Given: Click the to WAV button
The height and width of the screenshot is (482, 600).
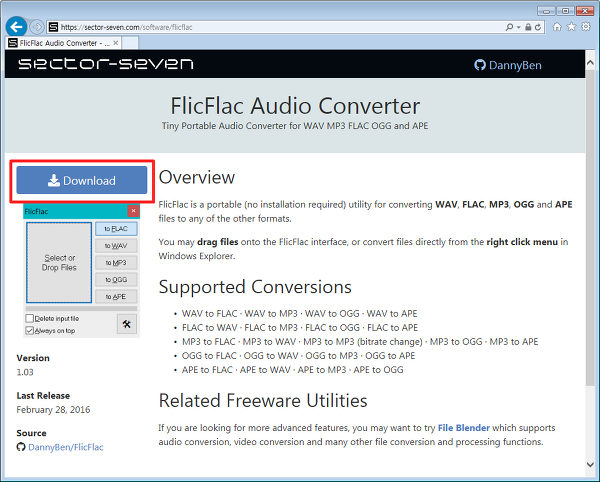Looking at the screenshot, I should [116, 246].
